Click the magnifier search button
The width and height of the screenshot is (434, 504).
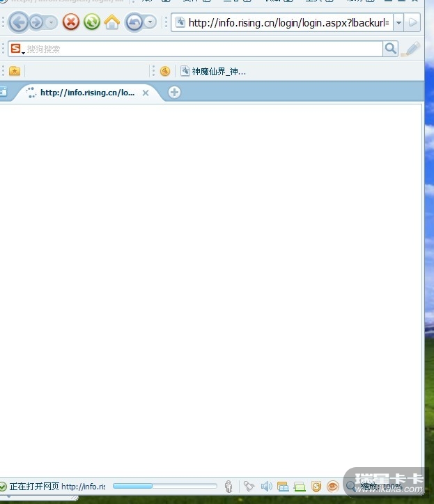(x=391, y=49)
